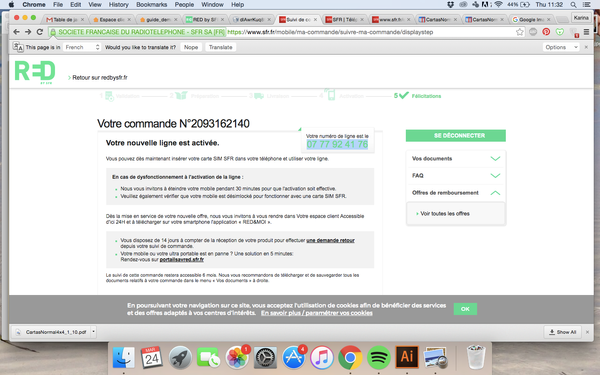Click the Félicitations step in progress tracker
The width and height of the screenshot is (600, 375).
point(417,96)
